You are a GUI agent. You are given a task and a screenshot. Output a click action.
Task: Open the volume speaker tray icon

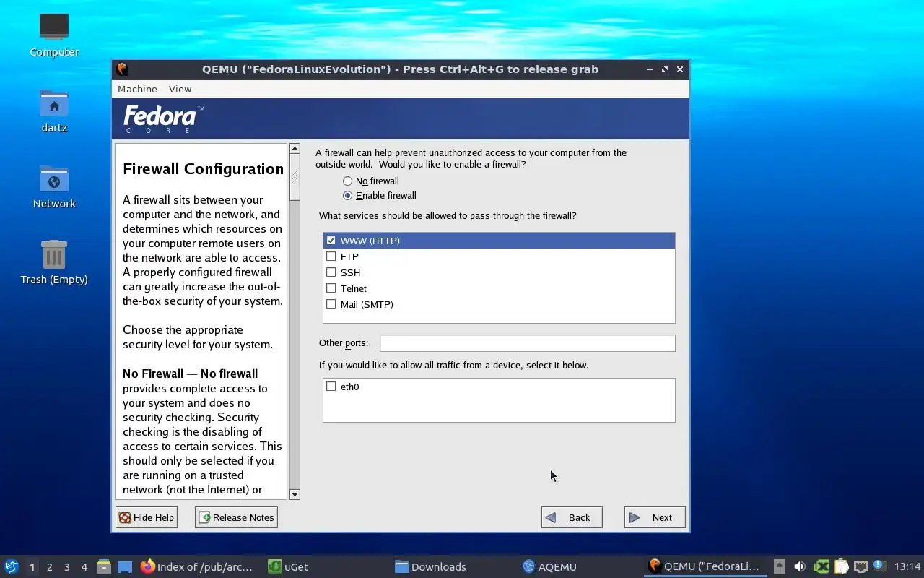pyautogui.click(x=799, y=566)
